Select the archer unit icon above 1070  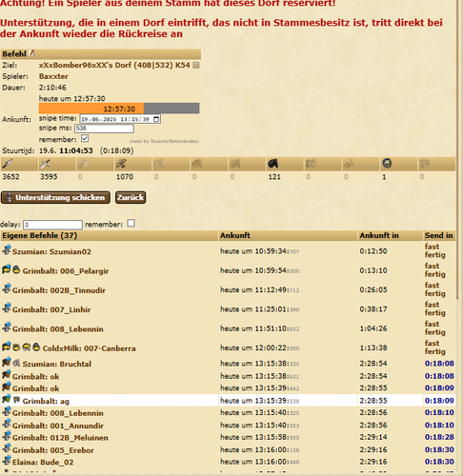[x=121, y=164]
